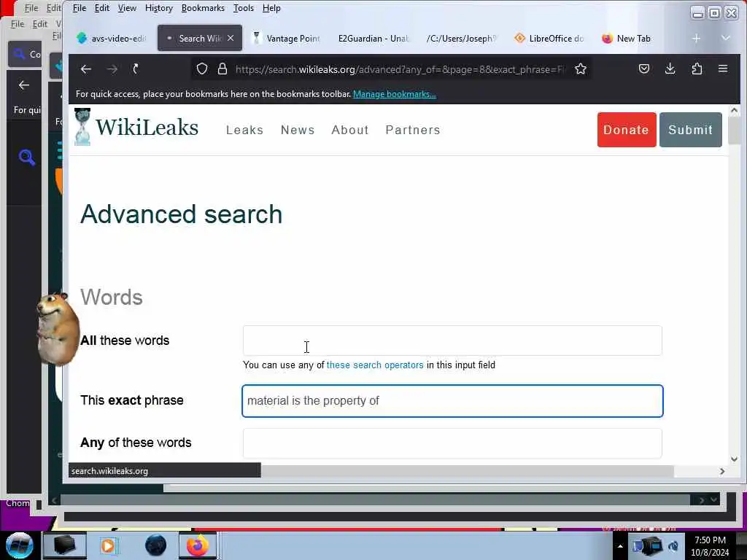
Task: Open the tracking protection shield icon
Action: tap(202, 69)
